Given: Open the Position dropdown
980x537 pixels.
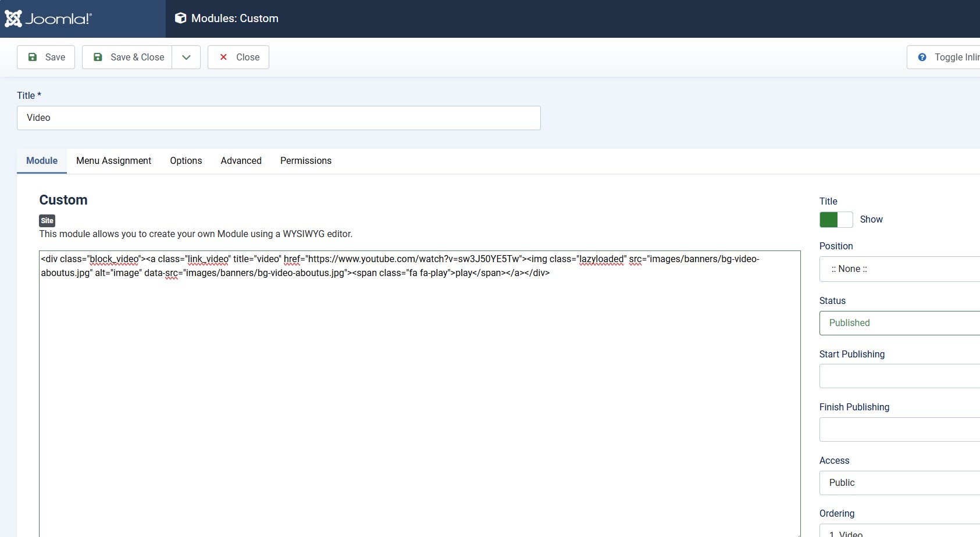Looking at the screenshot, I should (899, 269).
